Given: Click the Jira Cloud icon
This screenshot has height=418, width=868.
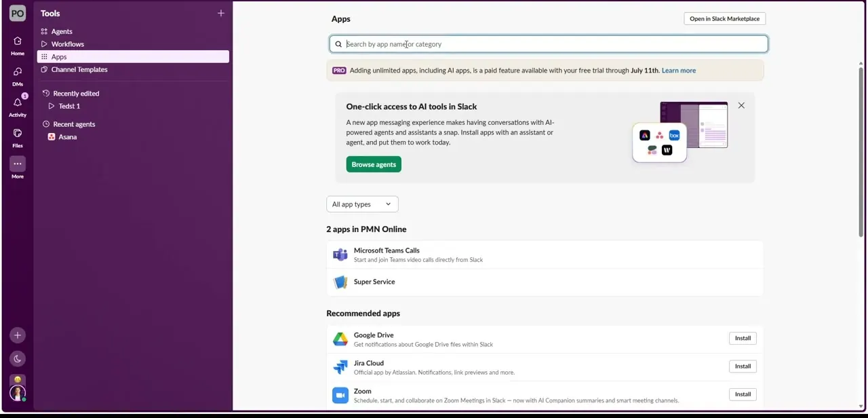Looking at the screenshot, I should [340, 367].
